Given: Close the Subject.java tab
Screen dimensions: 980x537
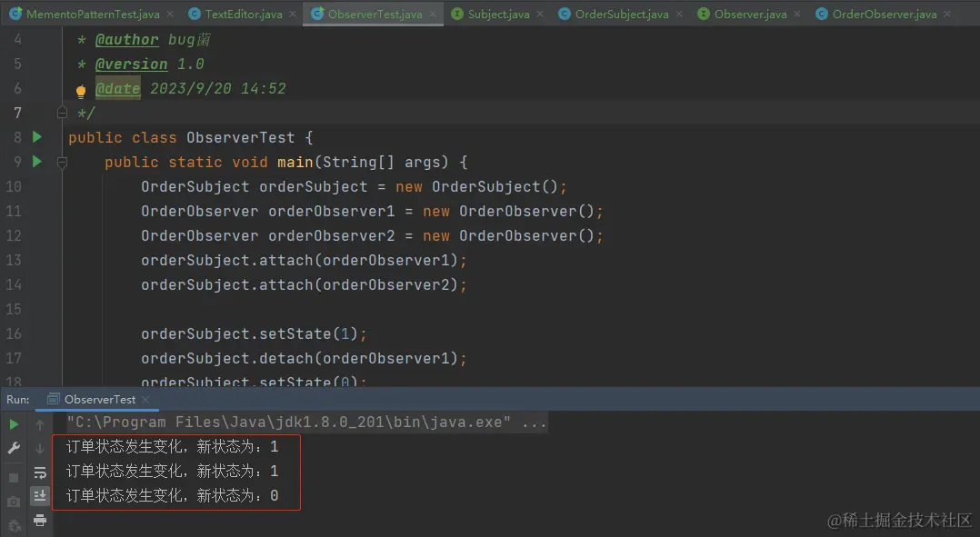Looking at the screenshot, I should click(539, 14).
